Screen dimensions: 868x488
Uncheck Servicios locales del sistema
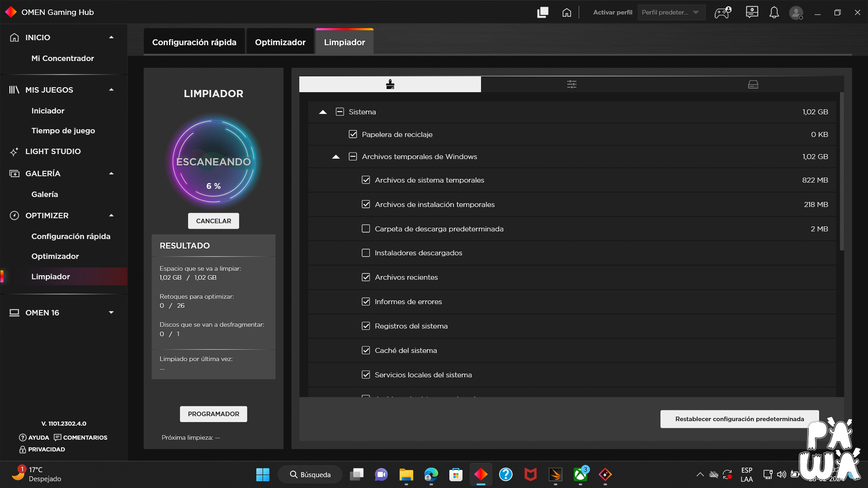pos(366,375)
